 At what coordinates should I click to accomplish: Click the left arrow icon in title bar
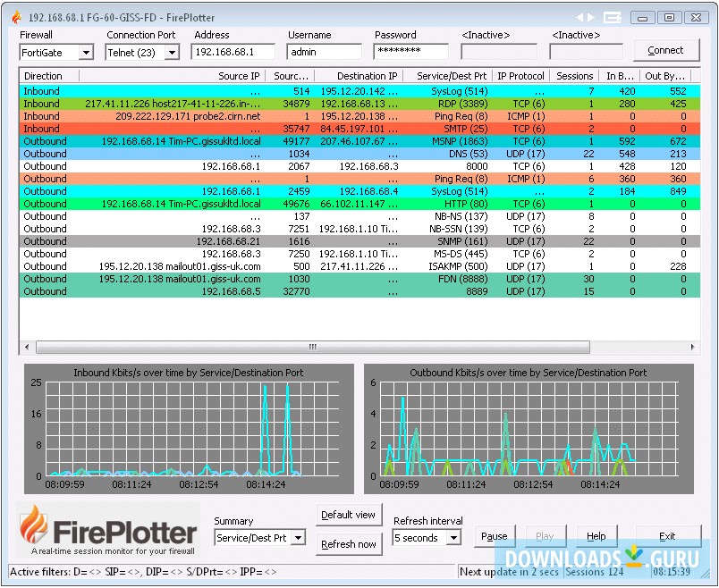point(580,17)
